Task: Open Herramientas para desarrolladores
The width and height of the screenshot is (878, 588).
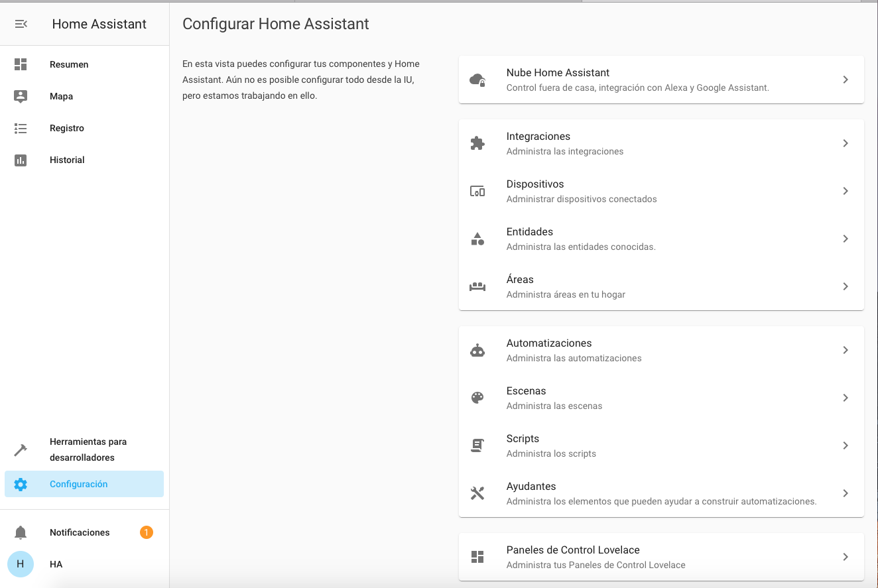Action: click(88, 449)
